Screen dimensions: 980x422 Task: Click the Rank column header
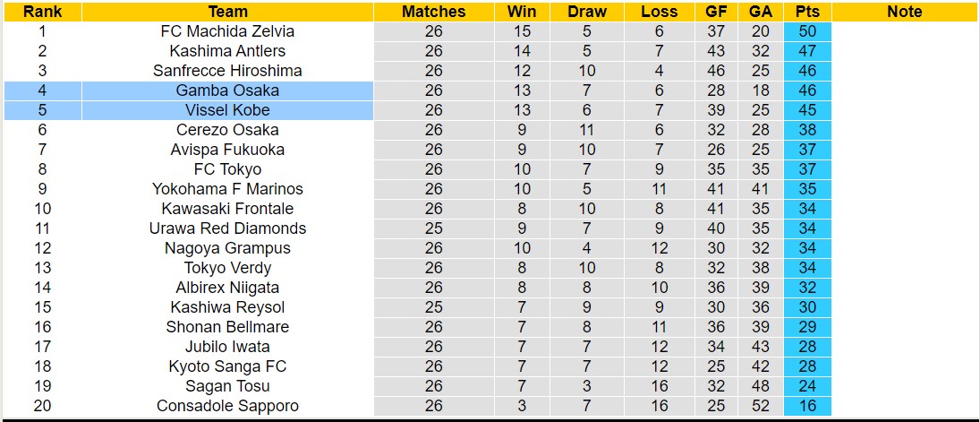click(41, 12)
